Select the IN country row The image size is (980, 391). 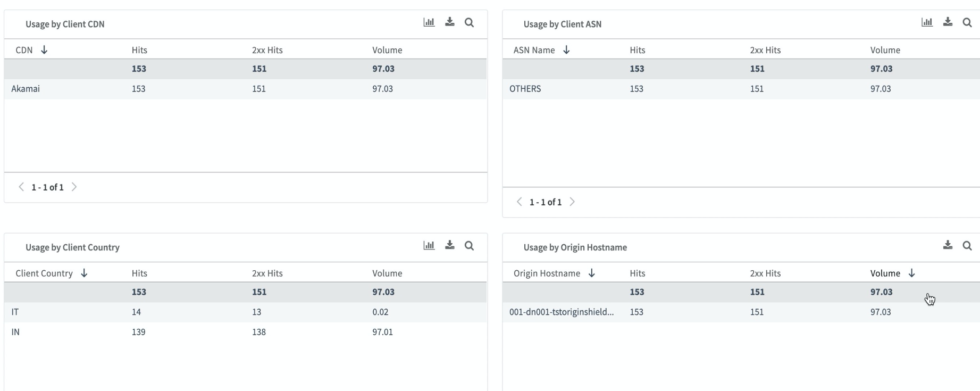pos(16,332)
